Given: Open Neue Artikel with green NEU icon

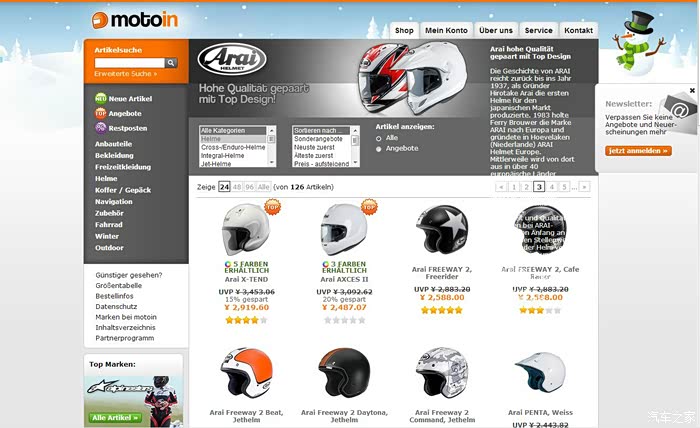Looking at the screenshot, I should pos(123,99).
